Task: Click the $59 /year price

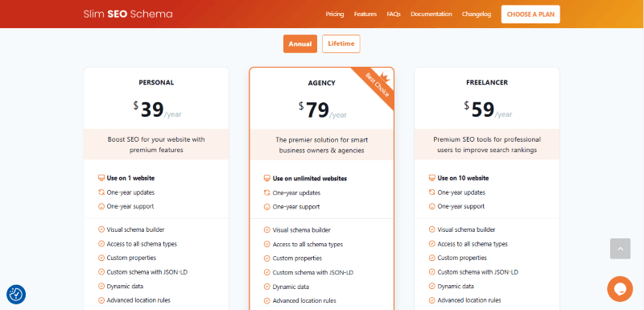Action: [x=489, y=110]
